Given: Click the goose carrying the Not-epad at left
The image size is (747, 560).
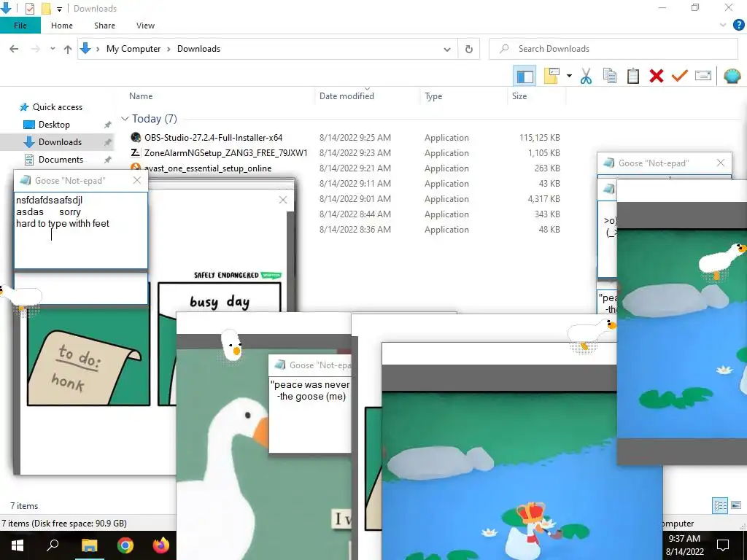Looking at the screenshot, I should (20, 297).
